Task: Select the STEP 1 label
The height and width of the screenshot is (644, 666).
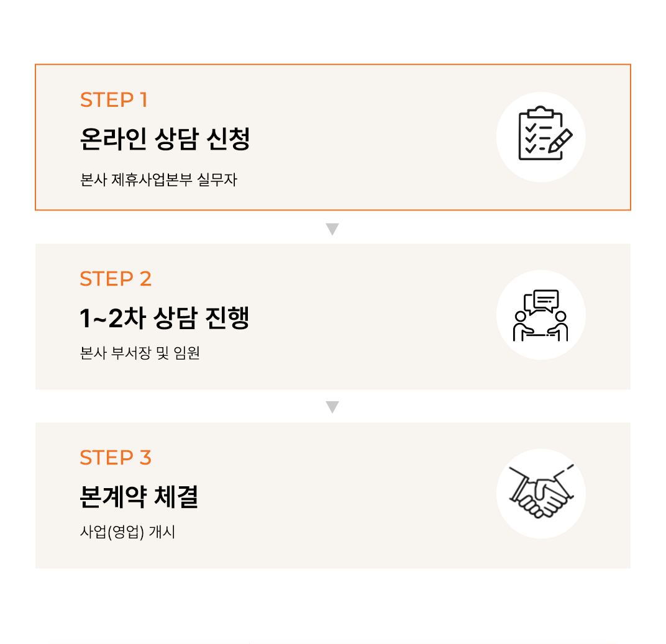Action: point(114,100)
